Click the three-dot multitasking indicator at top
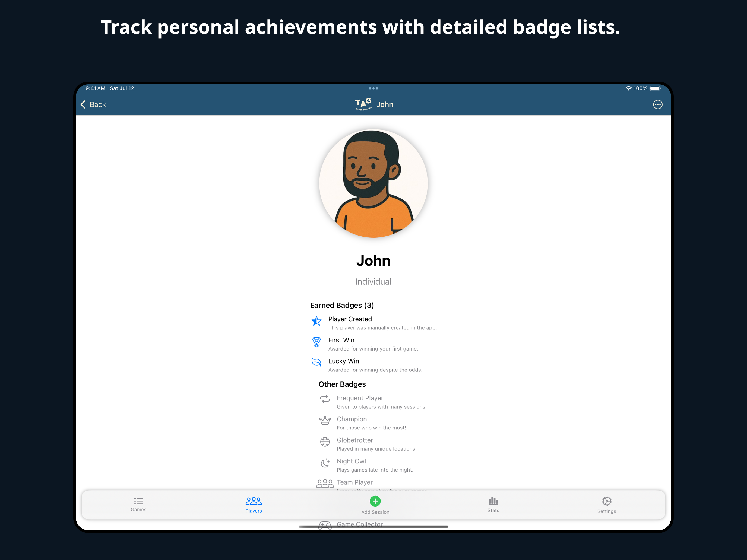747x560 pixels. 373,88
